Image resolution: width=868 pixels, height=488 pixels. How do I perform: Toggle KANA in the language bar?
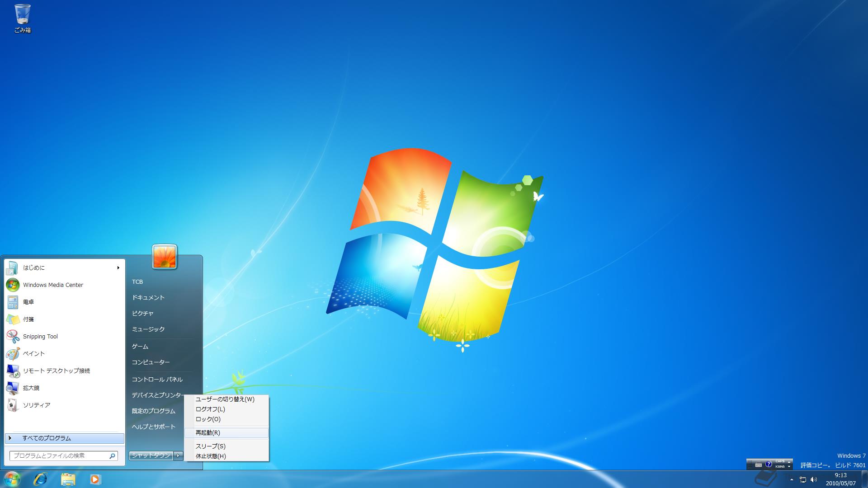780,467
